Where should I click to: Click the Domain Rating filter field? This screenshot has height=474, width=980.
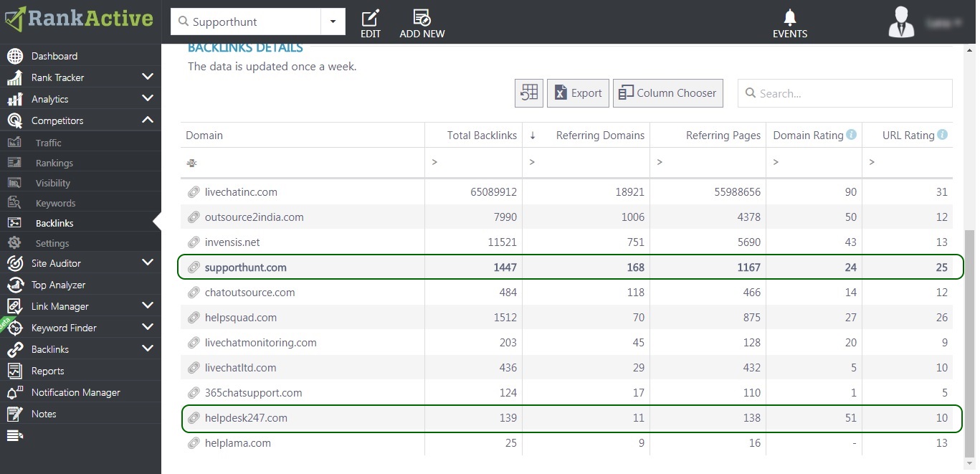814,163
